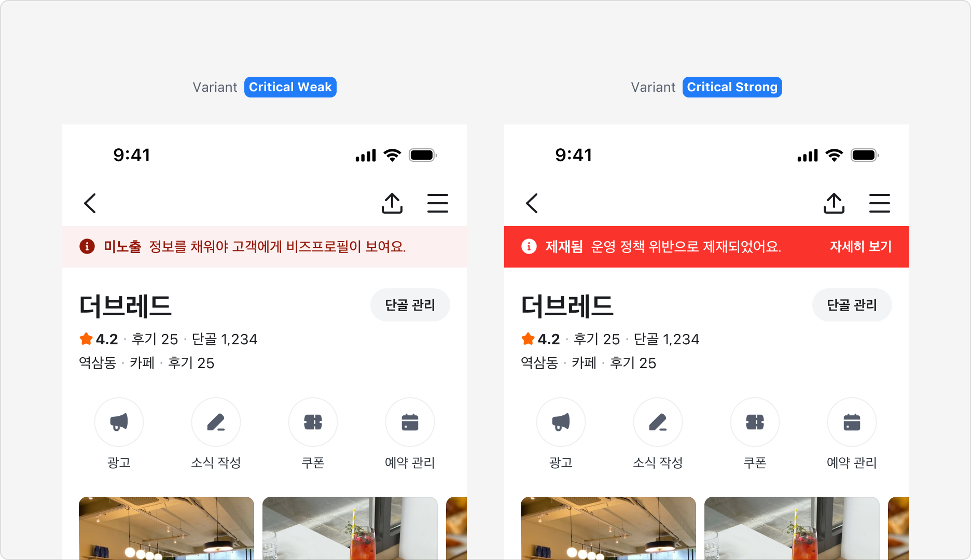
Task: Open the hamburger menu on Critical Strong screen
Action: point(880,203)
